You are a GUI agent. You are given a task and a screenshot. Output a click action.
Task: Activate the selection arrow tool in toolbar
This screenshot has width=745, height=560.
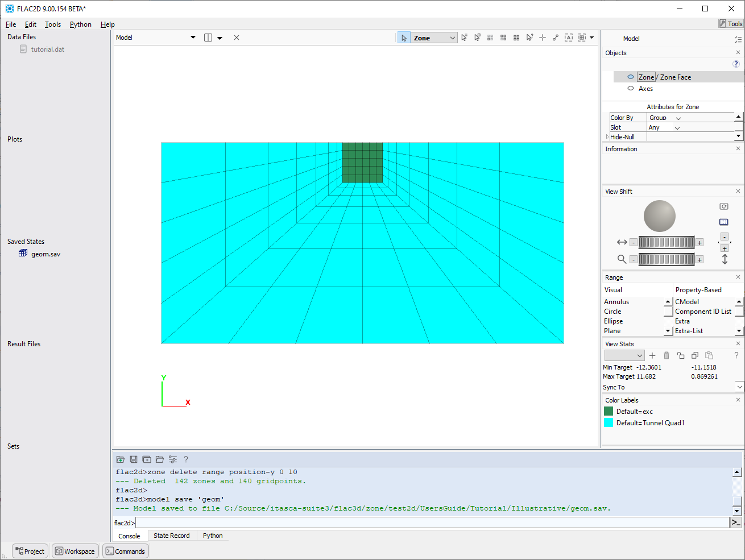pyautogui.click(x=404, y=38)
